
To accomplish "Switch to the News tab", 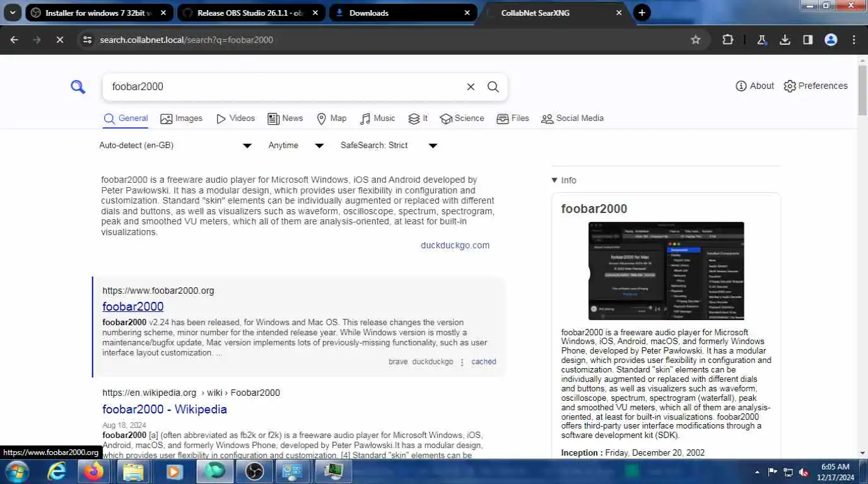I will 285,118.
